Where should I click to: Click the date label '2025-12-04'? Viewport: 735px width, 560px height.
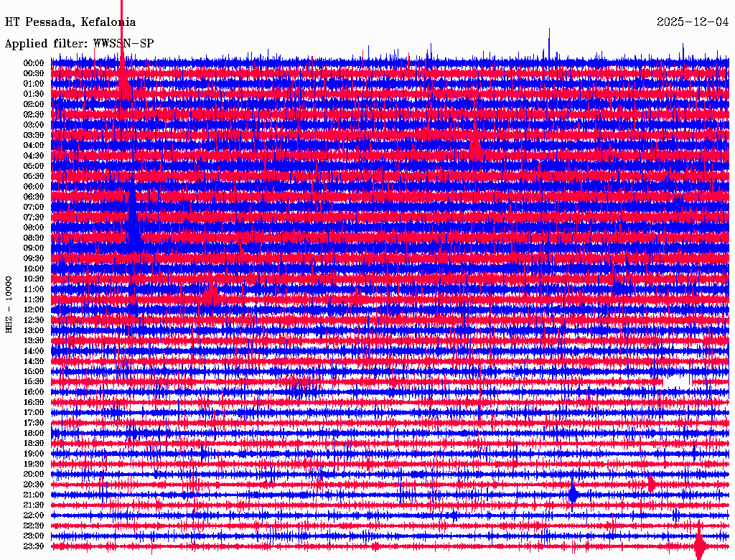pos(693,22)
